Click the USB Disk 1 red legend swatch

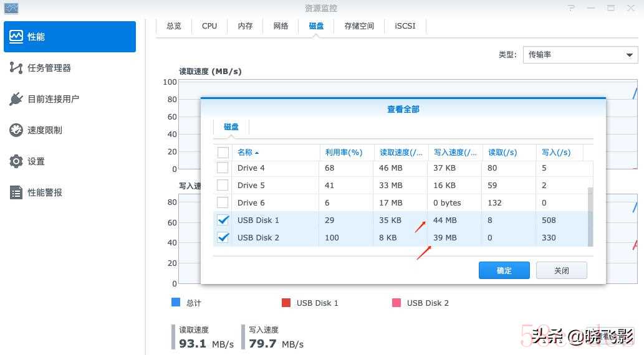286,303
